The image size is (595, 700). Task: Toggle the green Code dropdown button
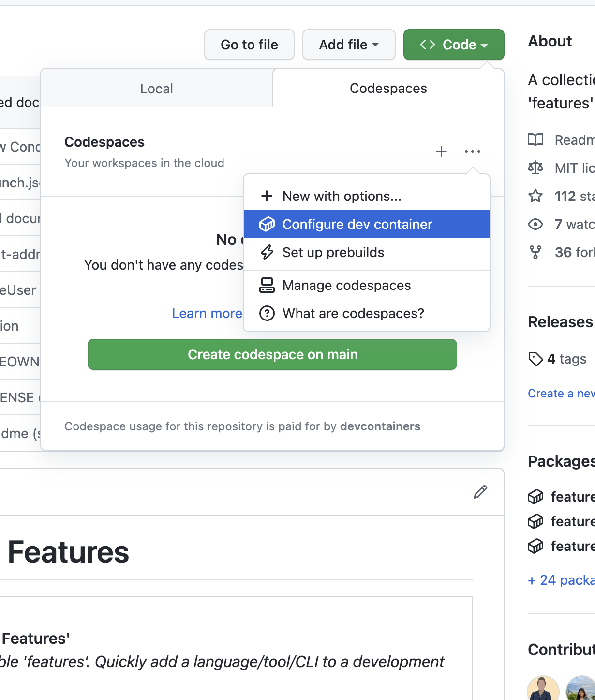(x=454, y=45)
